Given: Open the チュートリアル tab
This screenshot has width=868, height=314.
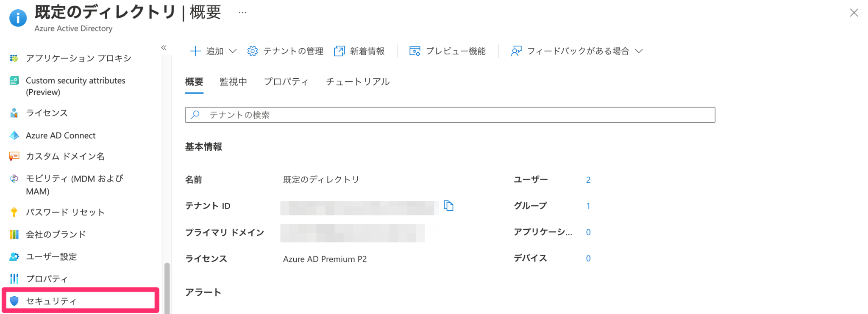Looking at the screenshot, I should 358,82.
